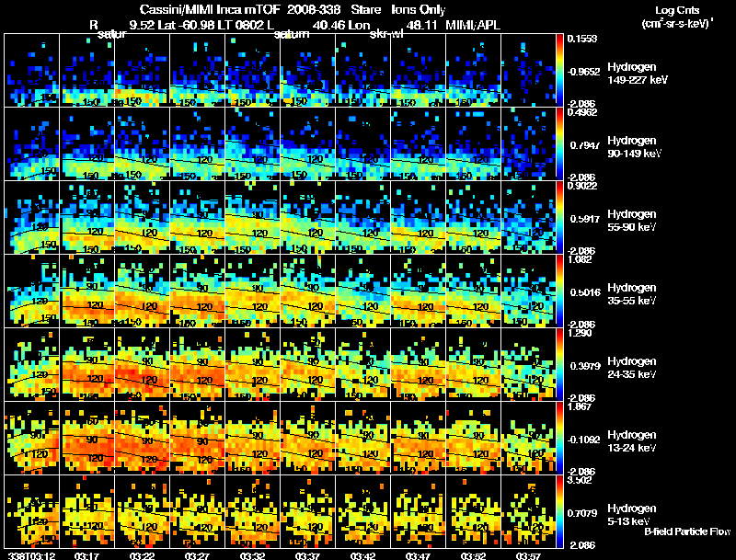Viewport: 736px width, 560px height.
Task: Click the 'Log Cnts' colorbar heading
Action: (x=677, y=10)
